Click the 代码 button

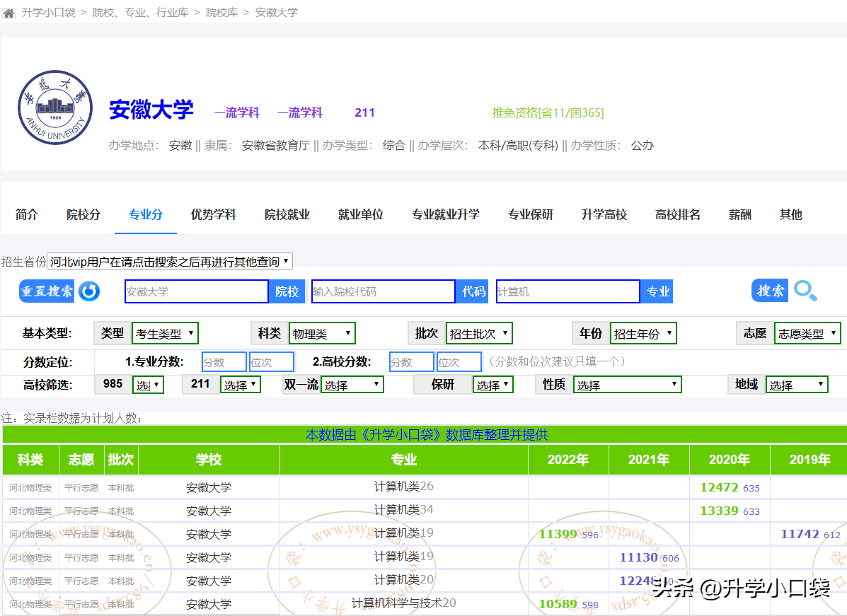point(473,291)
